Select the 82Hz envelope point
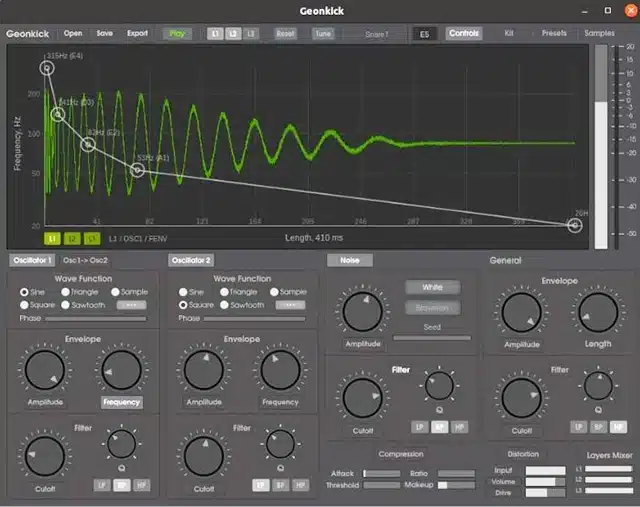 88,144
